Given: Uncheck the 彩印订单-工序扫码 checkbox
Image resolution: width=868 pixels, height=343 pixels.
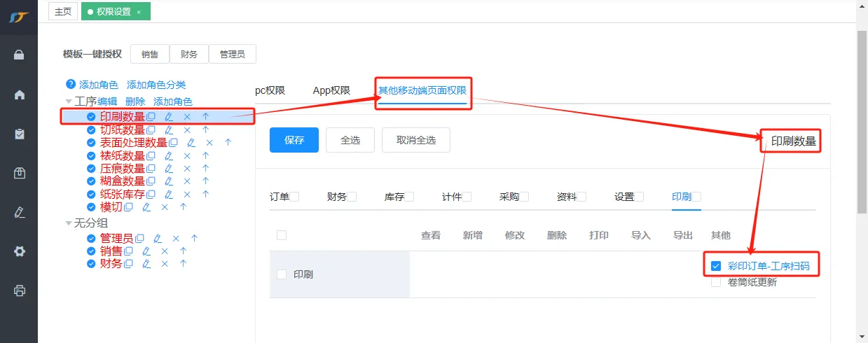Looking at the screenshot, I should [x=716, y=266].
